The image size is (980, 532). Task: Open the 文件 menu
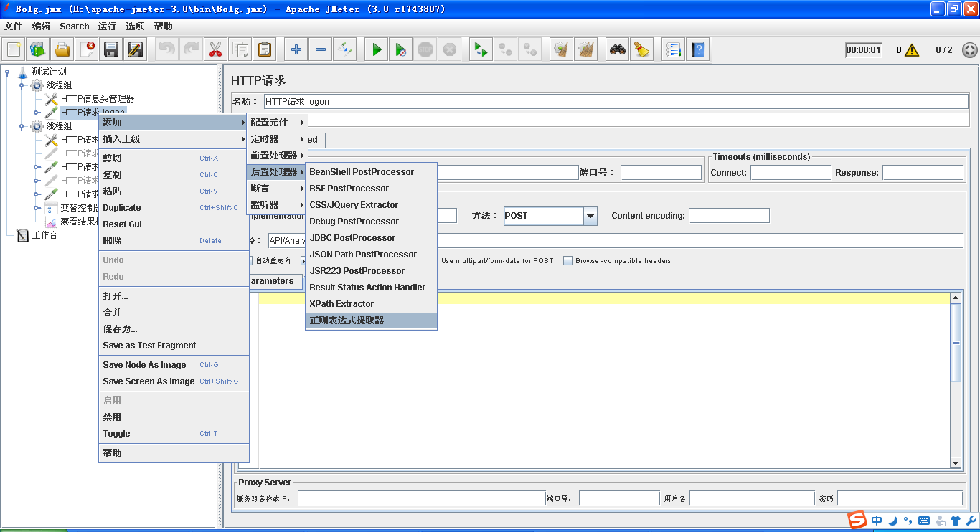[14, 27]
